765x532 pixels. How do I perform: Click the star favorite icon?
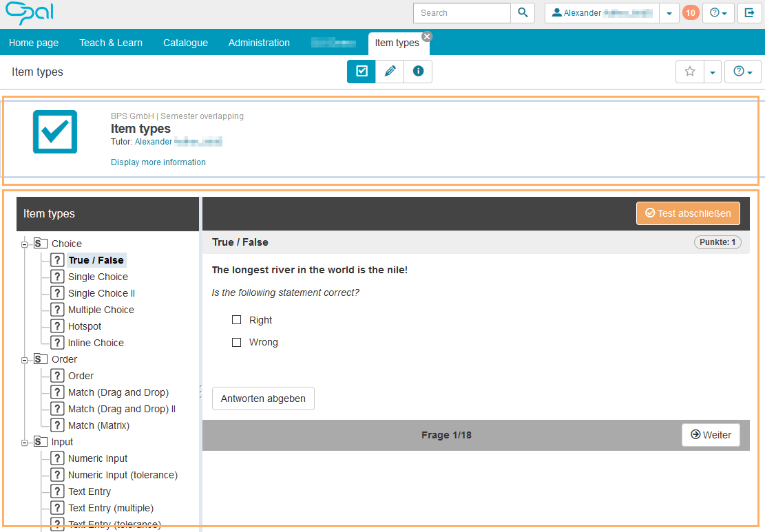point(690,72)
